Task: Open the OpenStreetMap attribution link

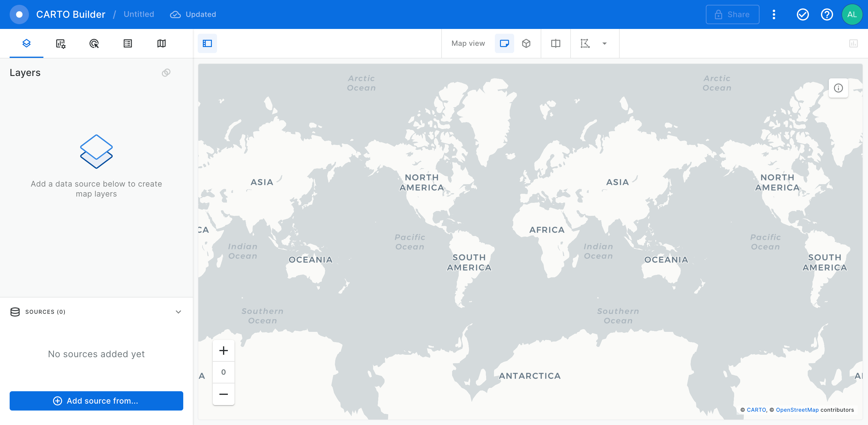Action: click(x=797, y=410)
